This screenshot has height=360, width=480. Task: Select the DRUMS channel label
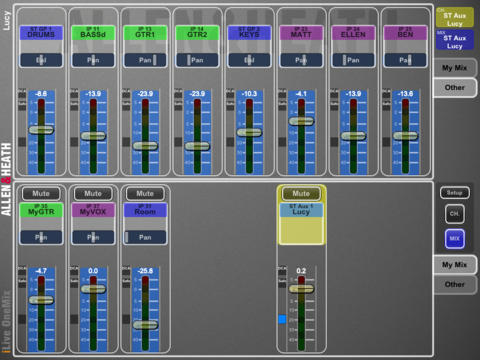point(41,33)
